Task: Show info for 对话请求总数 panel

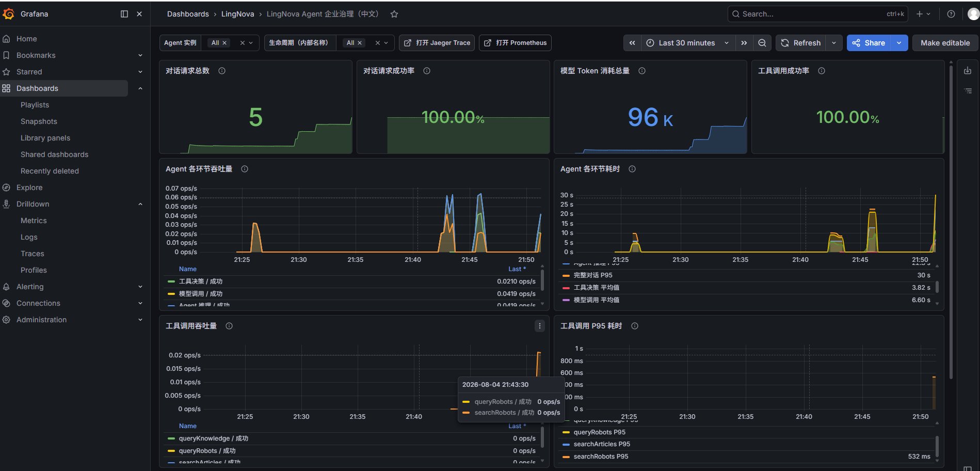Action: pos(222,71)
